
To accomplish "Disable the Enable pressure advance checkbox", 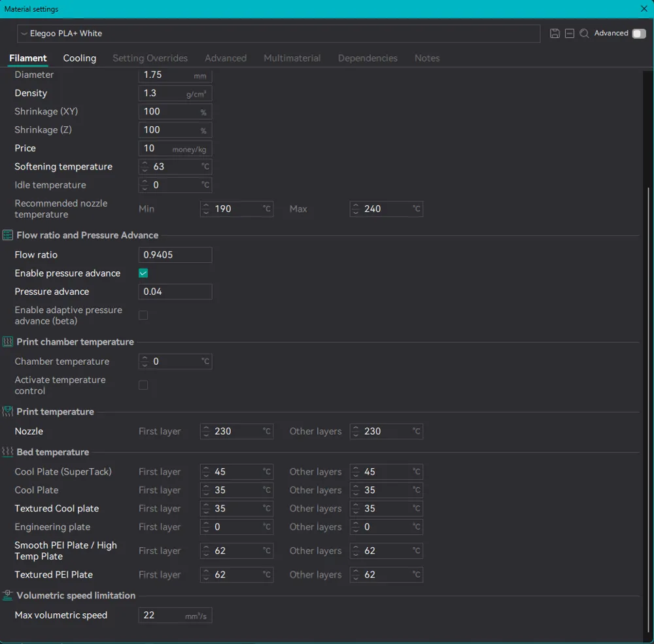I will tap(143, 273).
